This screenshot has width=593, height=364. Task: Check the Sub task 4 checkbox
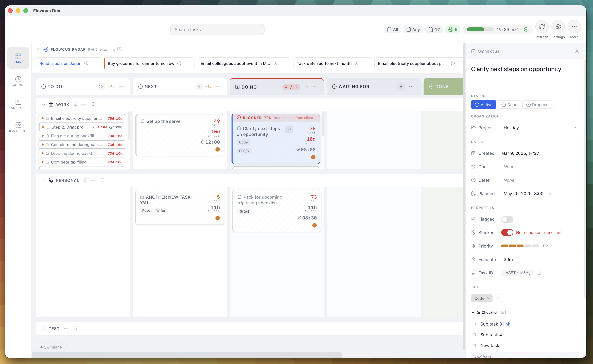474,335
